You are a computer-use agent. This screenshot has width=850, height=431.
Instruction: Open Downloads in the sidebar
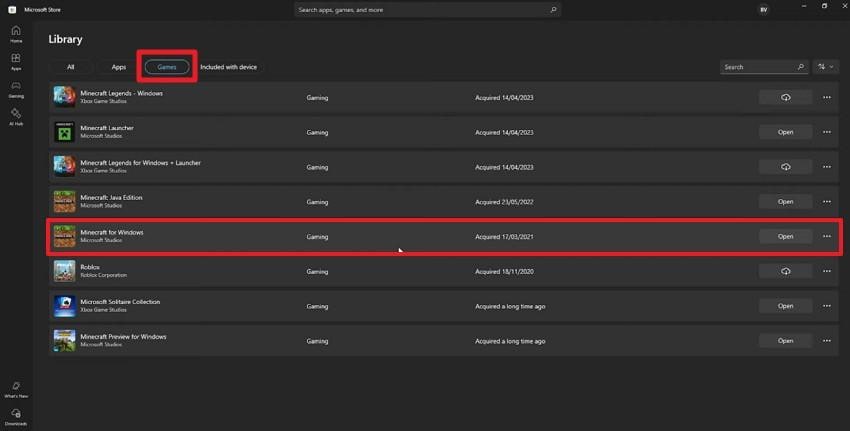(x=16, y=415)
